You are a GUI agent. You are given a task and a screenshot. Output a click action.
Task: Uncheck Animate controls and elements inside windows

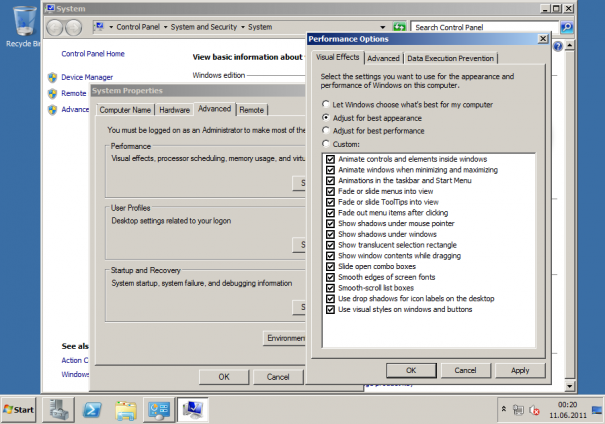[x=330, y=159]
